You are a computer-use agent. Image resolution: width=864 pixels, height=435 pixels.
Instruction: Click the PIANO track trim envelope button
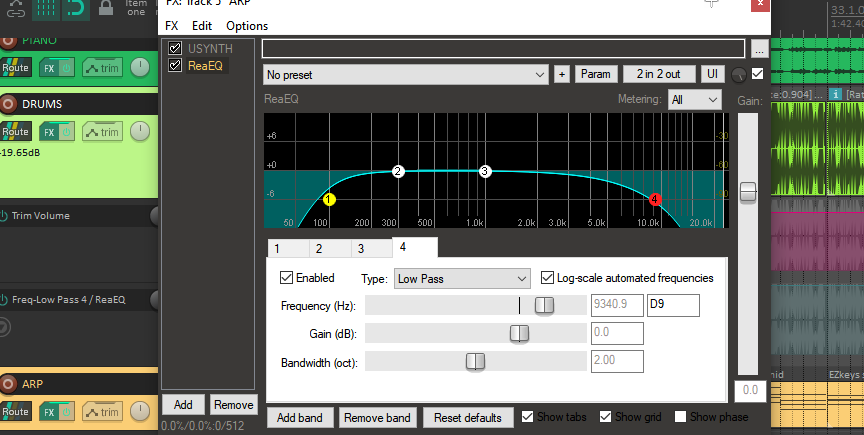(x=102, y=68)
